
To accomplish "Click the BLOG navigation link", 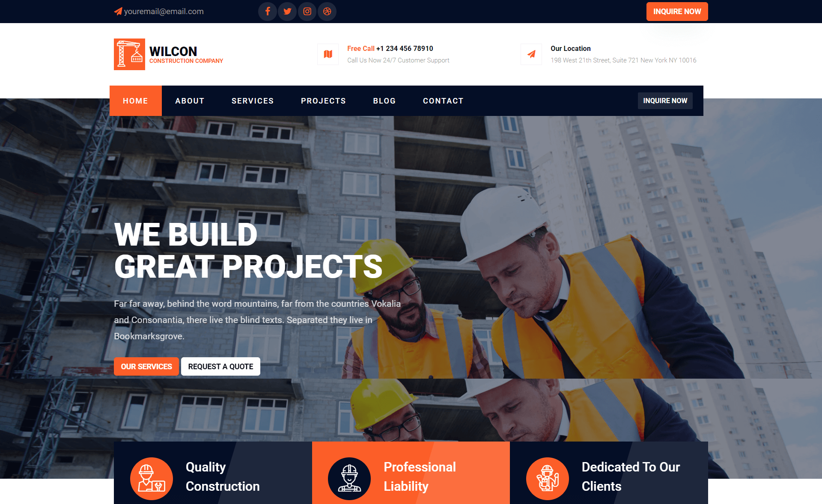I will pyautogui.click(x=384, y=101).
